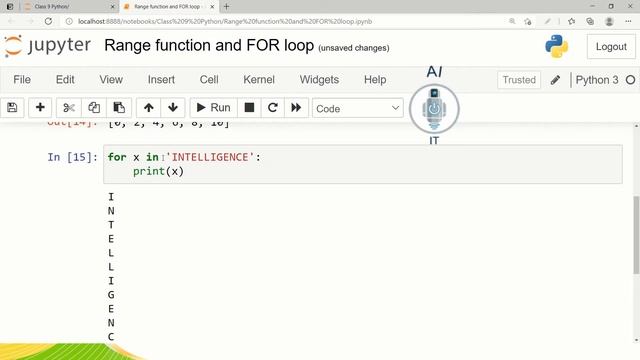Close the Range function browser tab

point(212,7)
